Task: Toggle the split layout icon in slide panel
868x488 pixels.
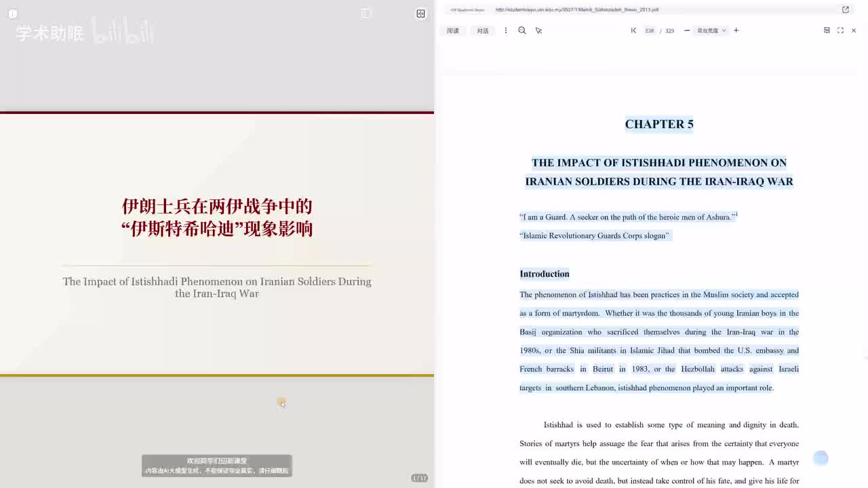Action: pyautogui.click(x=421, y=14)
